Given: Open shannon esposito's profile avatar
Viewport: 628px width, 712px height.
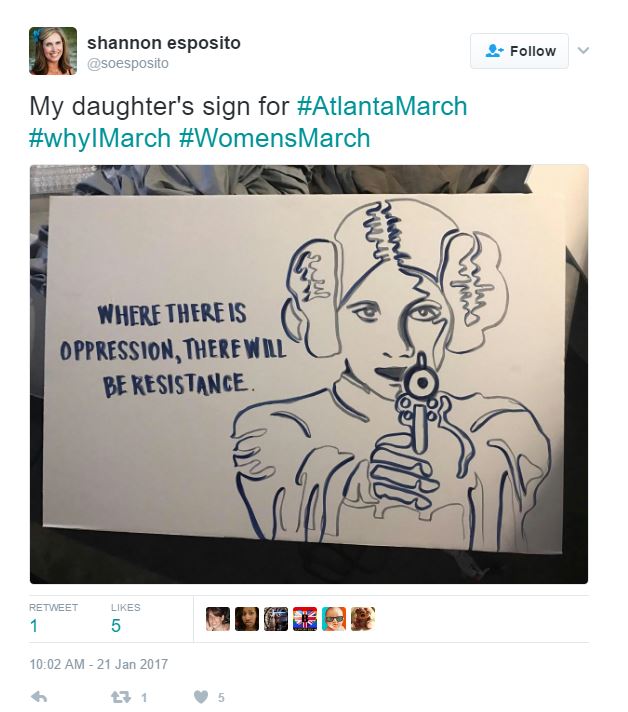Looking at the screenshot, I should pyautogui.click(x=53, y=51).
